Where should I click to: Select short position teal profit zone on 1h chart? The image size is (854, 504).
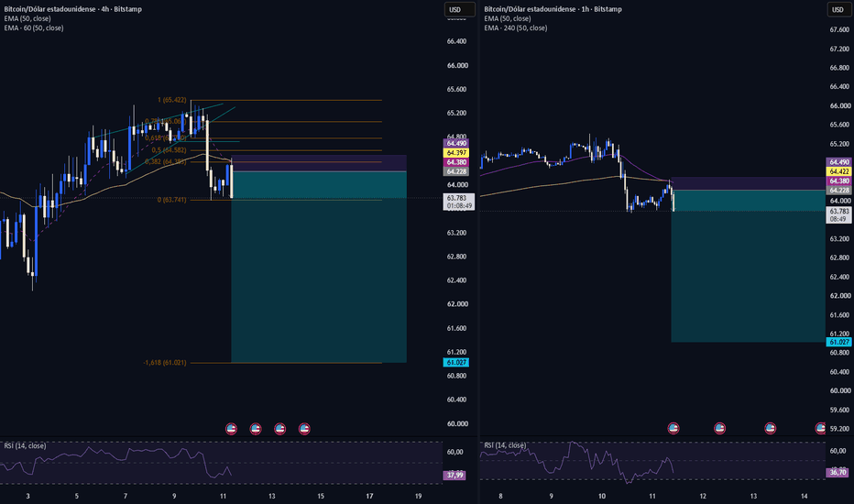tap(749, 266)
